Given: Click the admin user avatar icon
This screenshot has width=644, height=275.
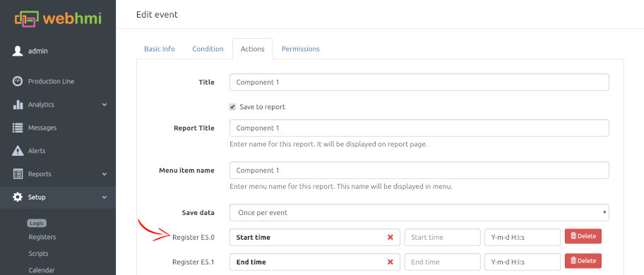Looking at the screenshot, I should (17, 51).
